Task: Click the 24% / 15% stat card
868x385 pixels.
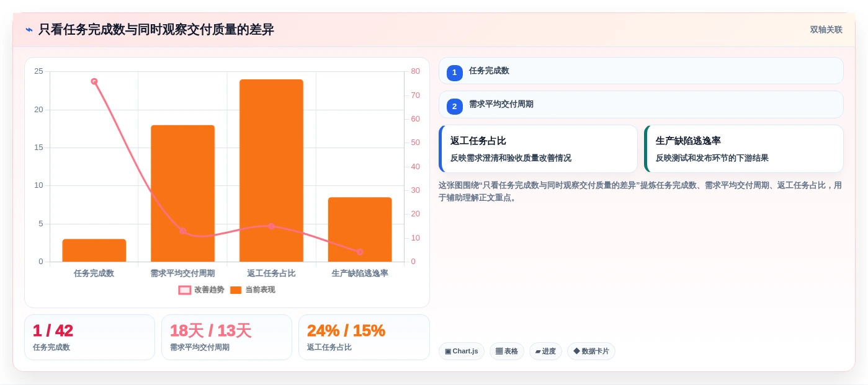Action: coord(364,337)
